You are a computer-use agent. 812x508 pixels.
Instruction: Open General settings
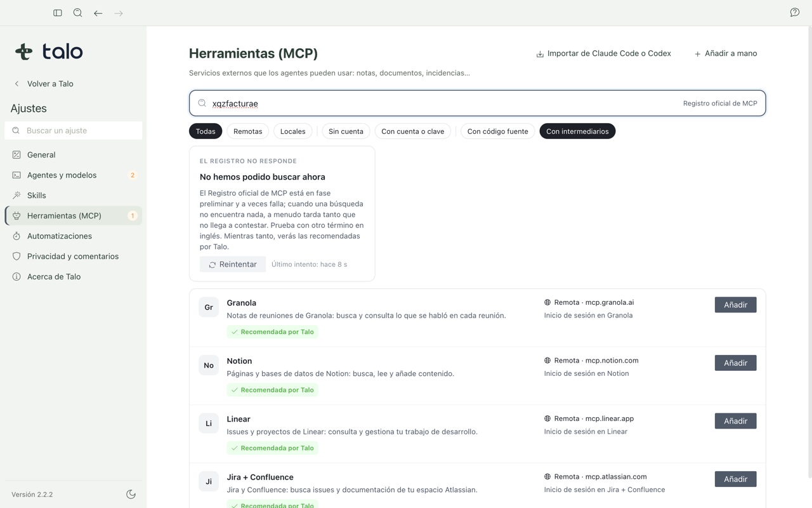pos(74,155)
